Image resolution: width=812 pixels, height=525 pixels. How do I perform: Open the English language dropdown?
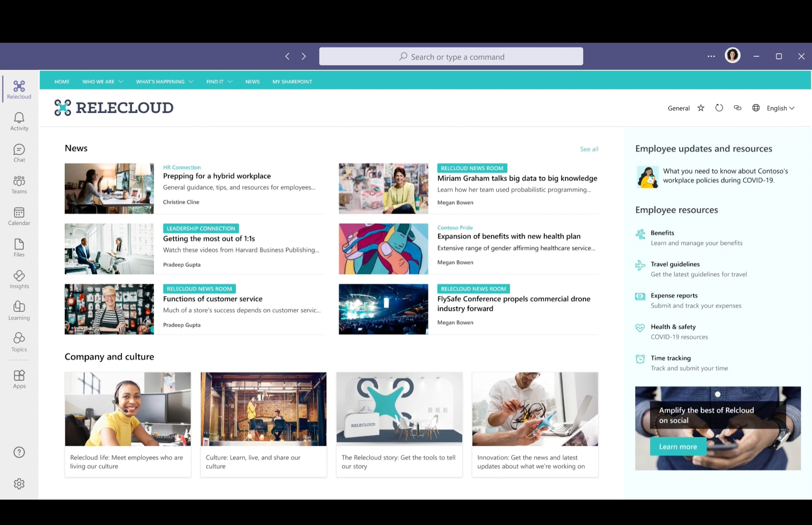(780, 108)
